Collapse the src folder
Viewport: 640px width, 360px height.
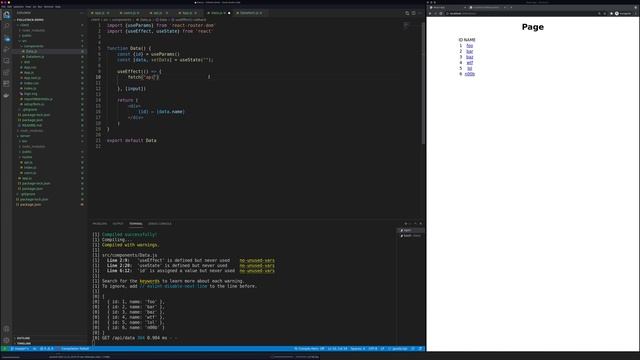[x=24, y=41]
